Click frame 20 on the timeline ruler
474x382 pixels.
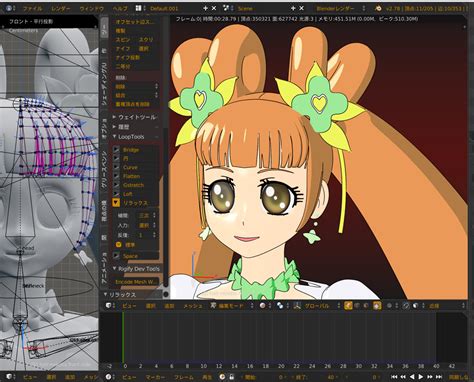pos(281,366)
